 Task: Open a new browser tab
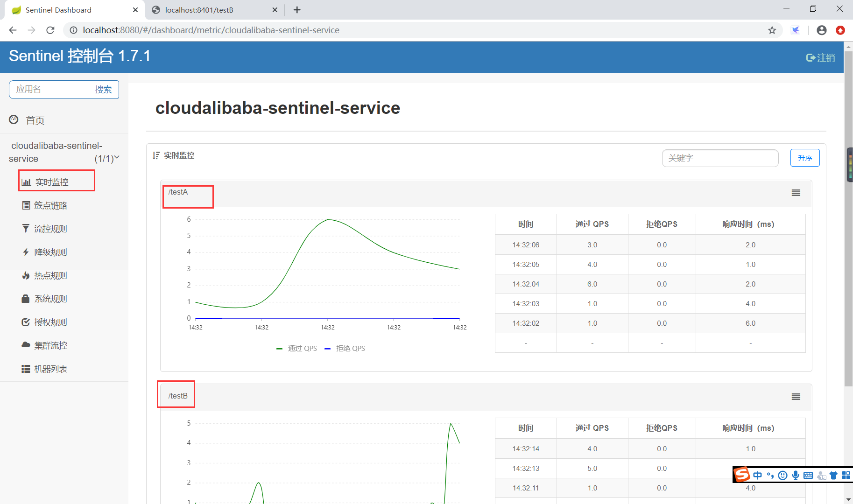(297, 10)
